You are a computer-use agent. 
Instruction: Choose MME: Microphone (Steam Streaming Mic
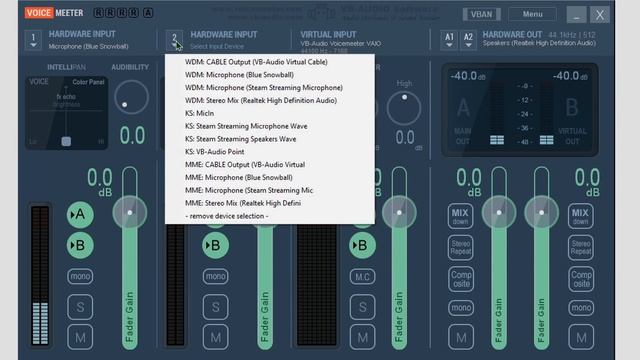pos(249,190)
